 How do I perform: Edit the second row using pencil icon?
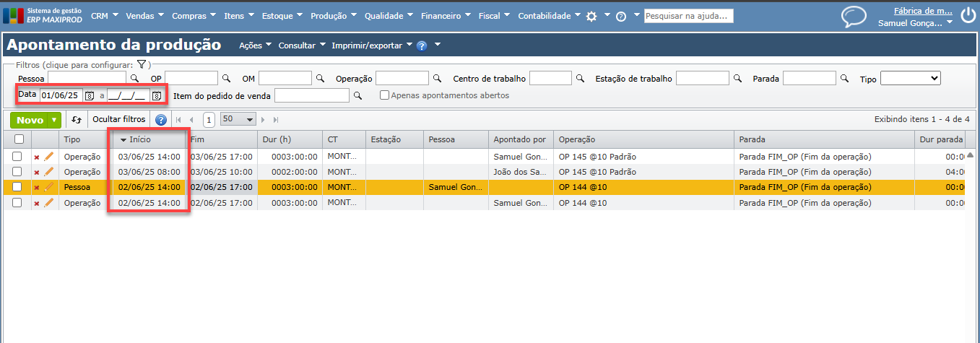point(49,172)
